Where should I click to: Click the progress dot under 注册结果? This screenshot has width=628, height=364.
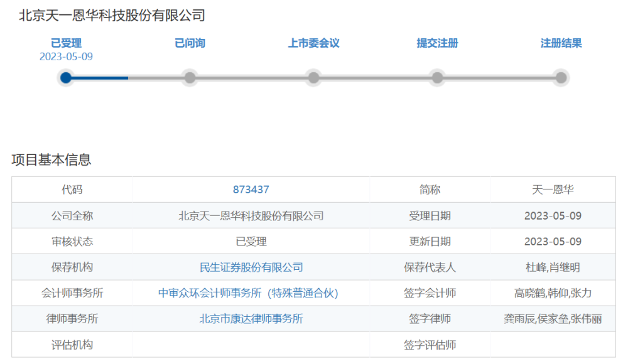(x=561, y=78)
